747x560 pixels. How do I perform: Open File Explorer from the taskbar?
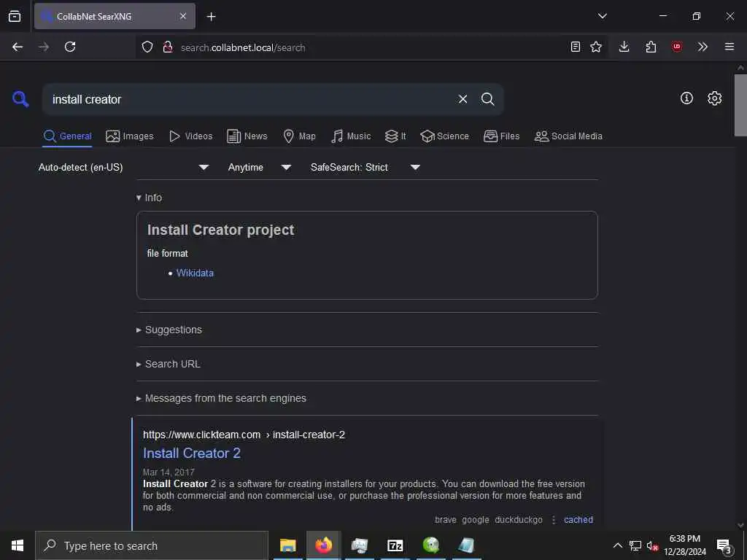pos(287,545)
